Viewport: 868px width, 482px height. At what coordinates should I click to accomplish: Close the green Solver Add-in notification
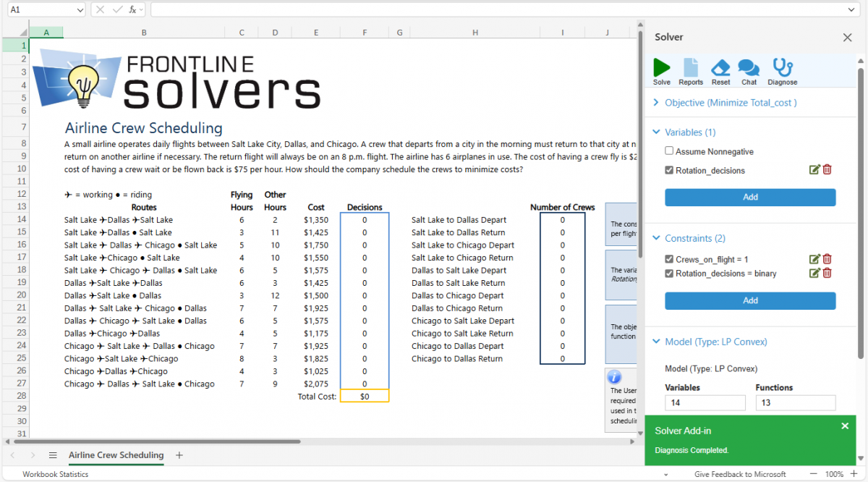click(844, 426)
